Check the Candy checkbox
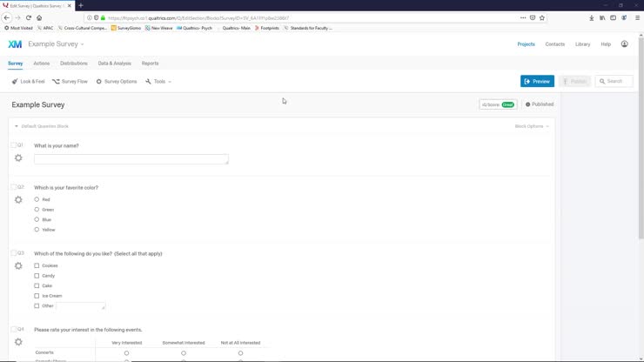Viewport: 644px width, 362px height. [37, 276]
